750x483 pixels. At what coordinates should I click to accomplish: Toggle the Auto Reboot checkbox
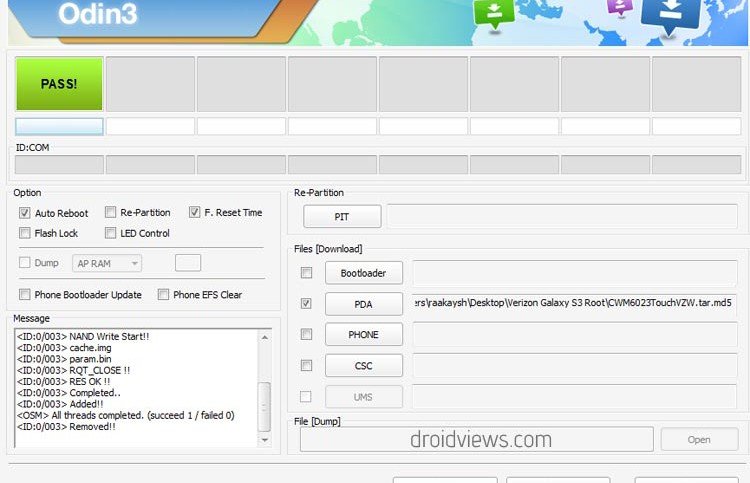click(25, 213)
